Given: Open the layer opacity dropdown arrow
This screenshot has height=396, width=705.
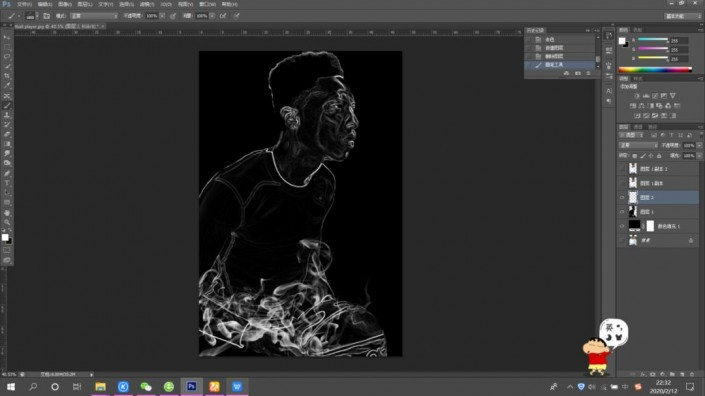Looking at the screenshot, I should click(699, 145).
